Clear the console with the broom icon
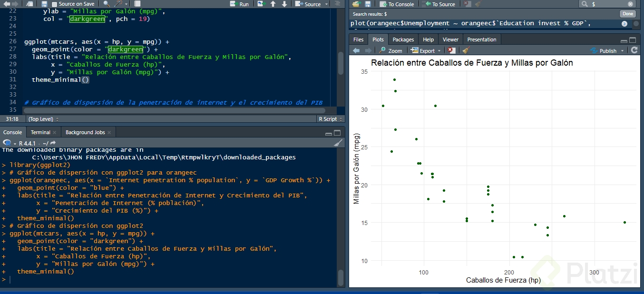The width and height of the screenshot is (644, 294). 338,143
